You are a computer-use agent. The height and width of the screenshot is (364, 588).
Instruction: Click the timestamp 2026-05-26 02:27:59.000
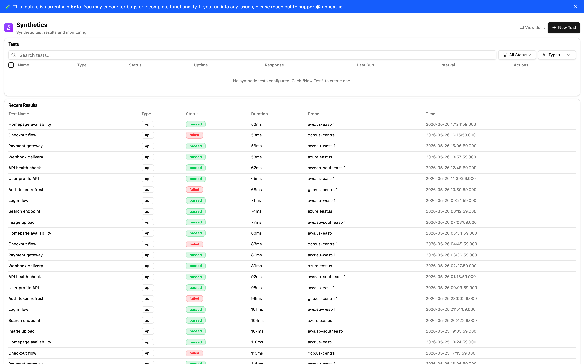pos(451,266)
